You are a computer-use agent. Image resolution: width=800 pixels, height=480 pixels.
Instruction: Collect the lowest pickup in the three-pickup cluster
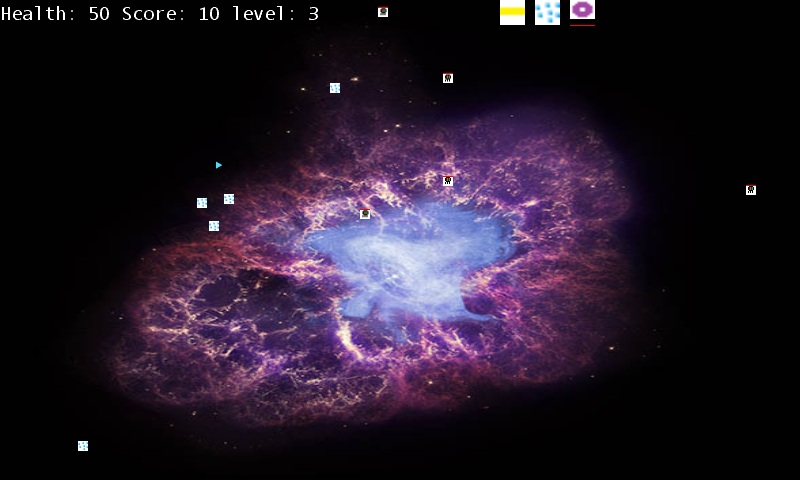(x=214, y=225)
